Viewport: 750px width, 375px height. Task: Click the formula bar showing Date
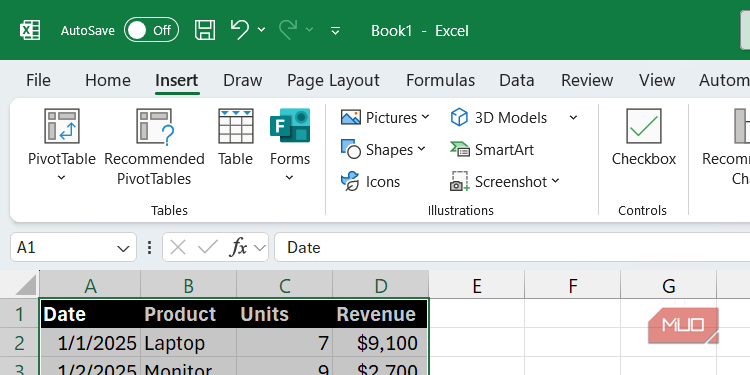[x=512, y=248]
